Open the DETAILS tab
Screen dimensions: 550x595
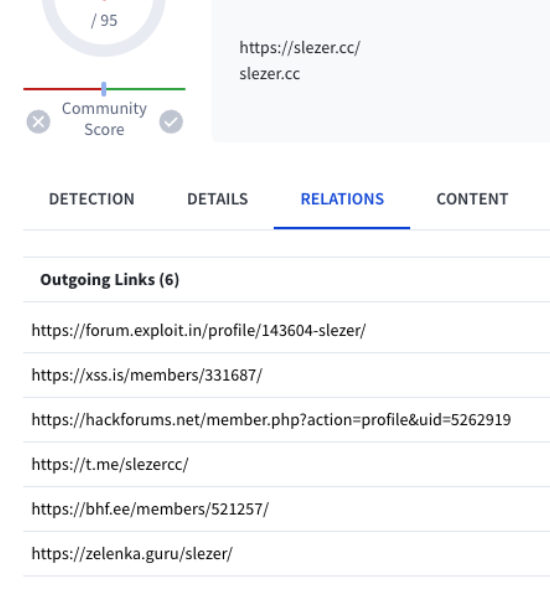click(x=217, y=199)
